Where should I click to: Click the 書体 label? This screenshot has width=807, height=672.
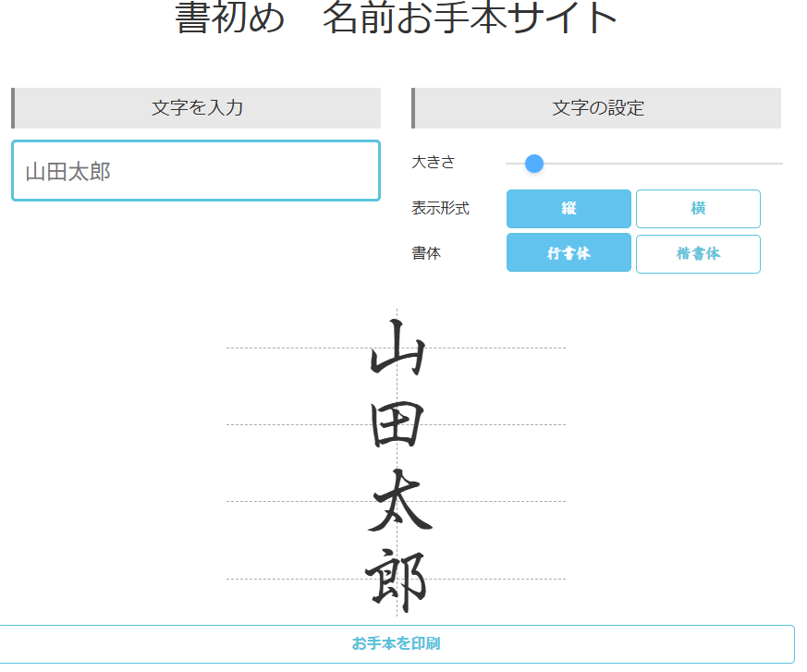(x=426, y=253)
